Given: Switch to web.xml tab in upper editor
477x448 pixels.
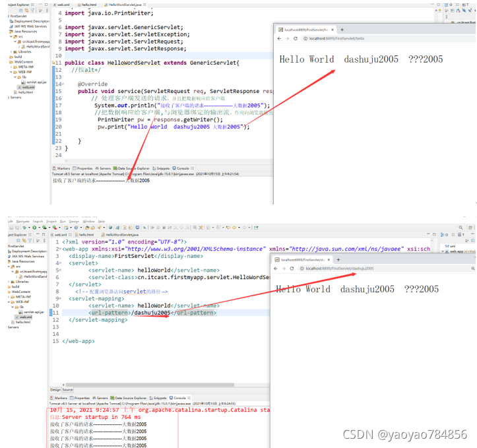Looking at the screenshot, I should 61,5.
